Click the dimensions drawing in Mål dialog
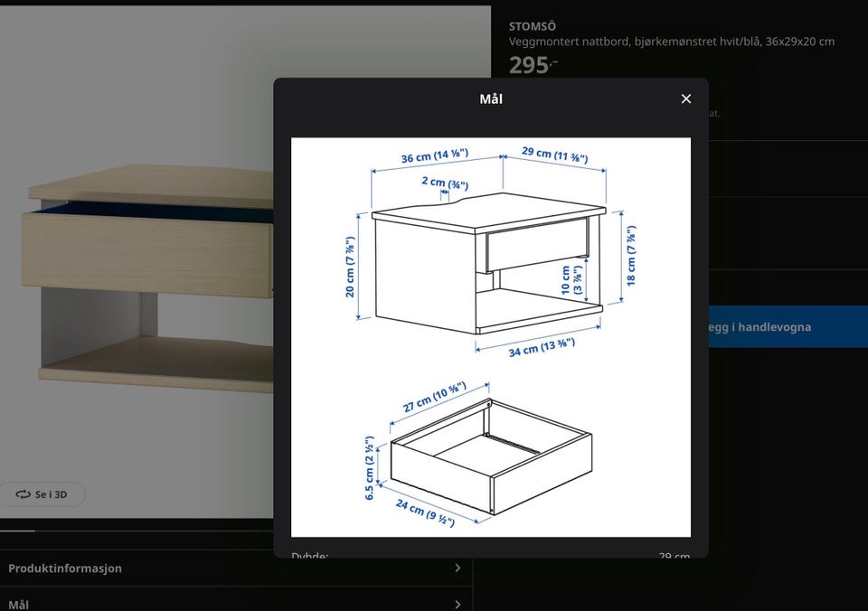Viewport: 868px width, 611px height. click(491, 337)
